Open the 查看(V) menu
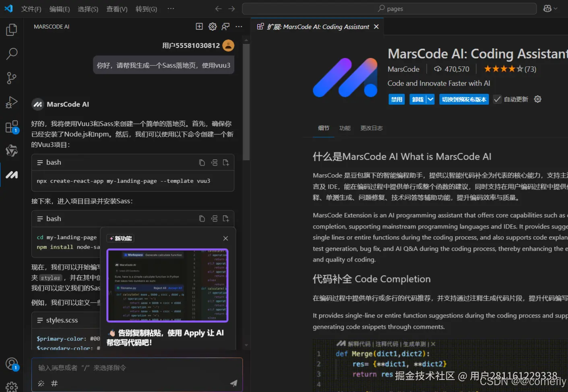 click(117, 9)
